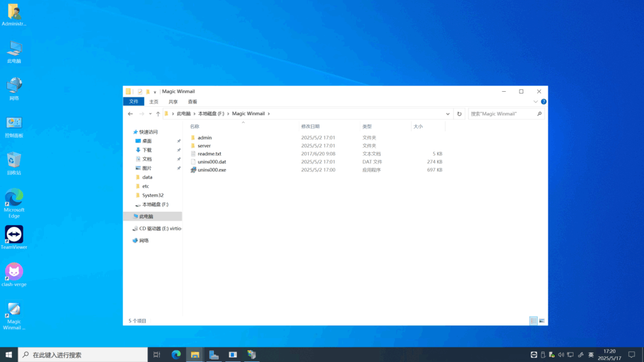Select the 网络 desktop icon
Viewport: 644px width, 362px height.
(x=14, y=89)
